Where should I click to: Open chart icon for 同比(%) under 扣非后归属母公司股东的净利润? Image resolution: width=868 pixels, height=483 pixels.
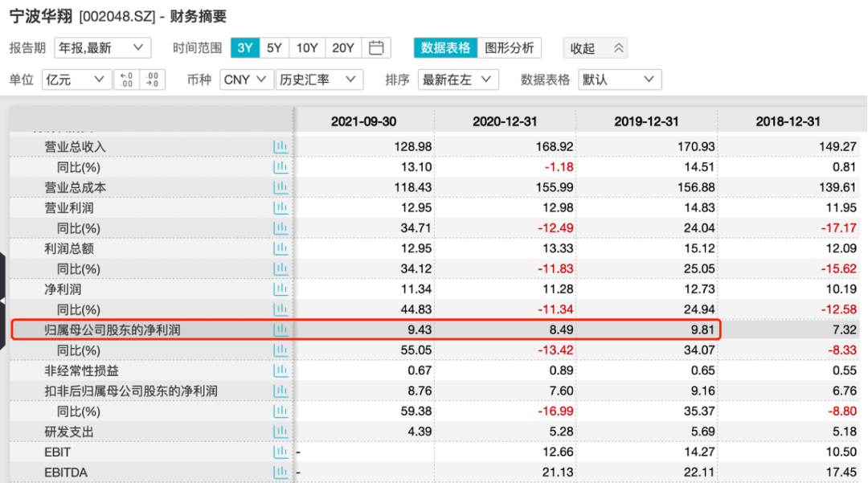point(280,411)
